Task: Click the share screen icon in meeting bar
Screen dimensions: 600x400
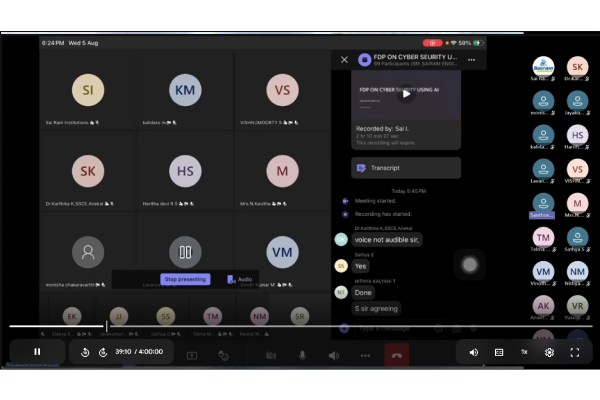Action: (x=192, y=356)
